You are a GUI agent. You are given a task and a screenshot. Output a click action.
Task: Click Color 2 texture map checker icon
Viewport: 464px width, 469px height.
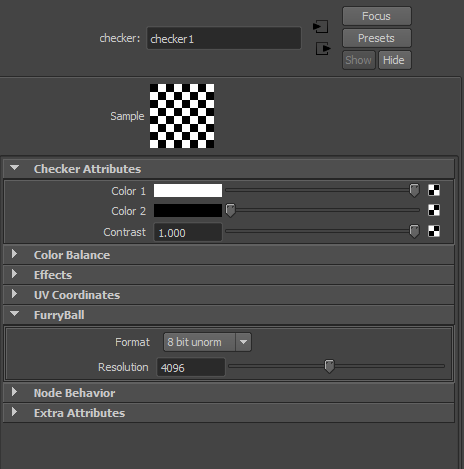[x=434, y=210]
